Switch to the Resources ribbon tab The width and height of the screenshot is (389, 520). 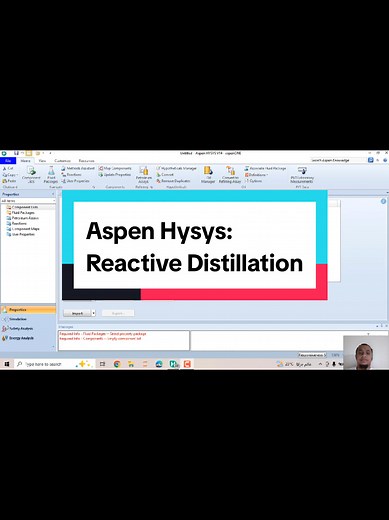(86, 161)
